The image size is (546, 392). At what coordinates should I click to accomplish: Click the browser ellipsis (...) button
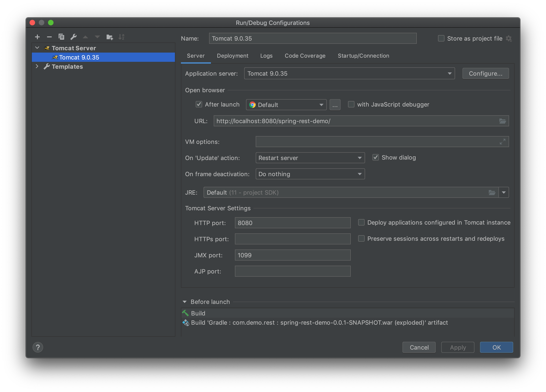[x=335, y=105]
